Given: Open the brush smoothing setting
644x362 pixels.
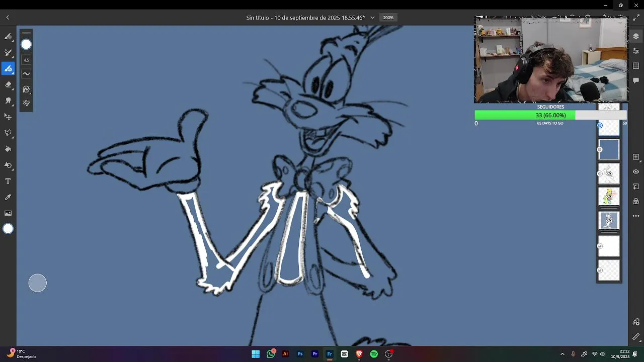Looking at the screenshot, I should (x=26, y=74).
